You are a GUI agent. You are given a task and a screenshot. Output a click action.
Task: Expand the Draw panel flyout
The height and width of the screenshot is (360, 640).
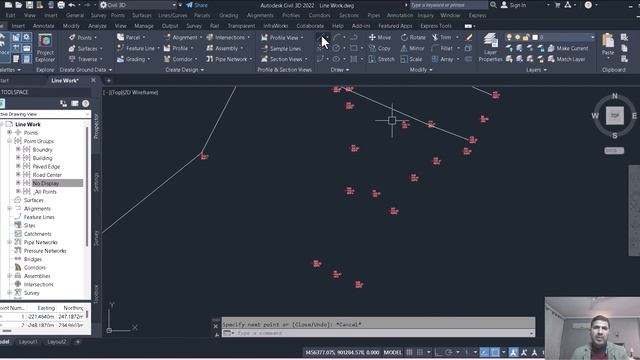[340, 70]
